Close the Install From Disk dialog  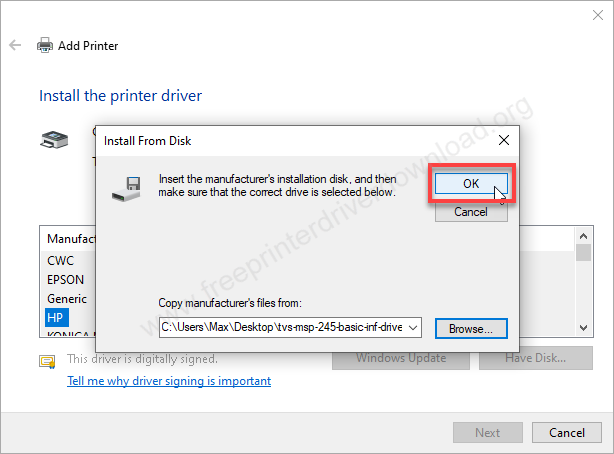503,140
